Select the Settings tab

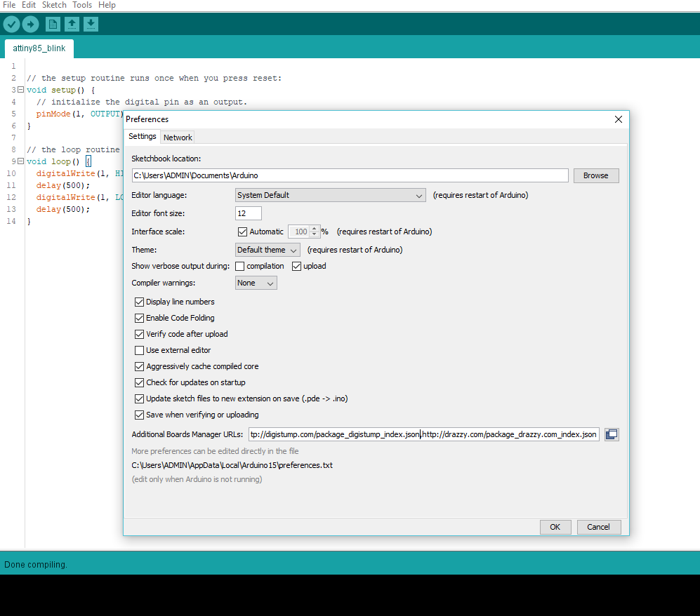point(143,137)
